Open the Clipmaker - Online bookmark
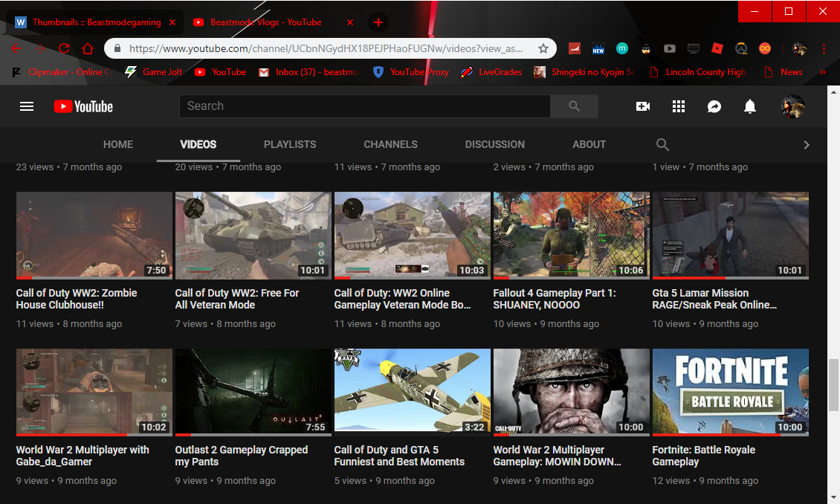 [x=62, y=72]
